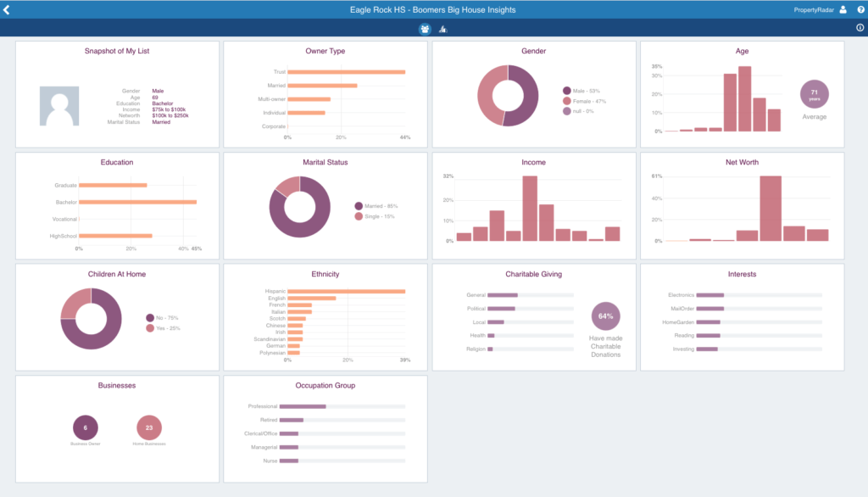This screenshot has height=497, width=868.
Task: Toggle the Yes - 25% legend swatch
Action: 150,328
